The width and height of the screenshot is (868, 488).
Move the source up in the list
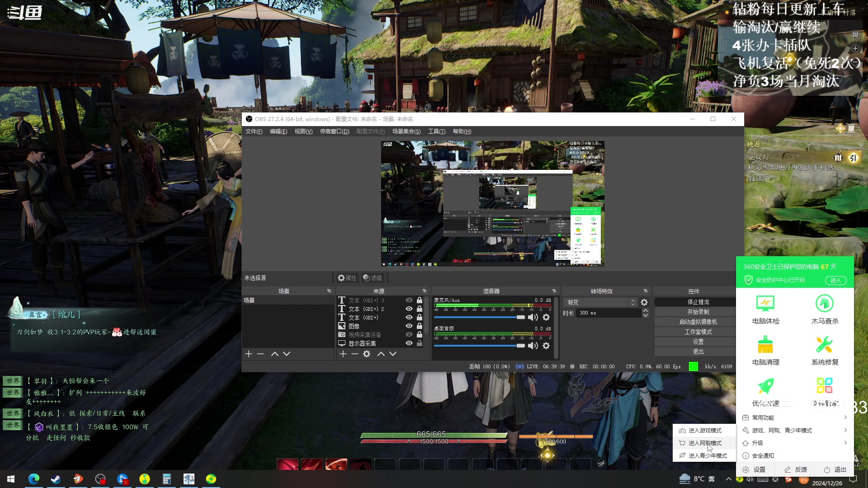tap(381, 354)
